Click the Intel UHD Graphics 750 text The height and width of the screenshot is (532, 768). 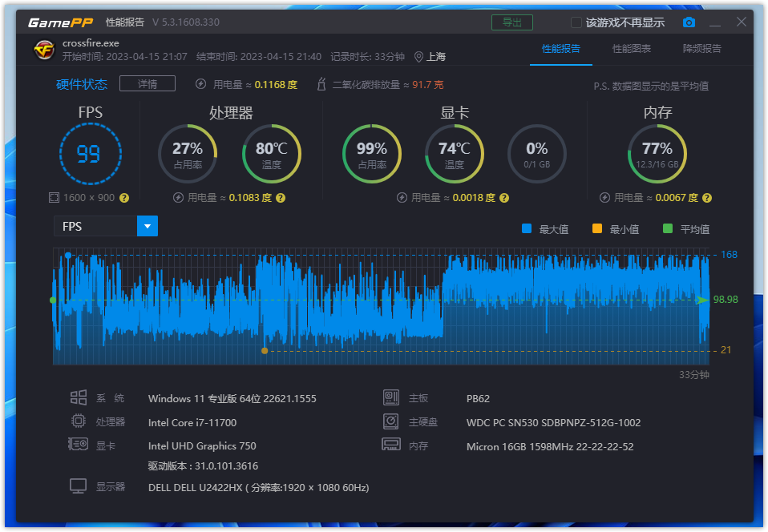pyautogui.click(x=202, y=445)
